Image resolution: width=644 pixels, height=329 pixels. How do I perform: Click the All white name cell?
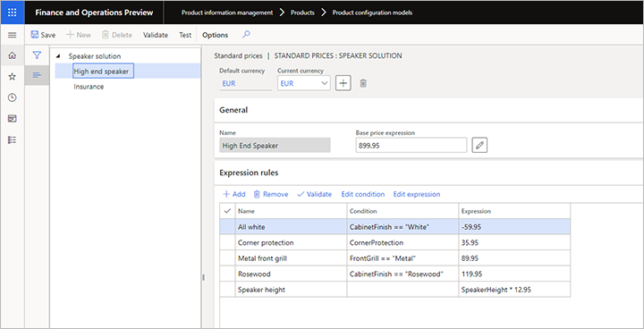pos(291,227)
